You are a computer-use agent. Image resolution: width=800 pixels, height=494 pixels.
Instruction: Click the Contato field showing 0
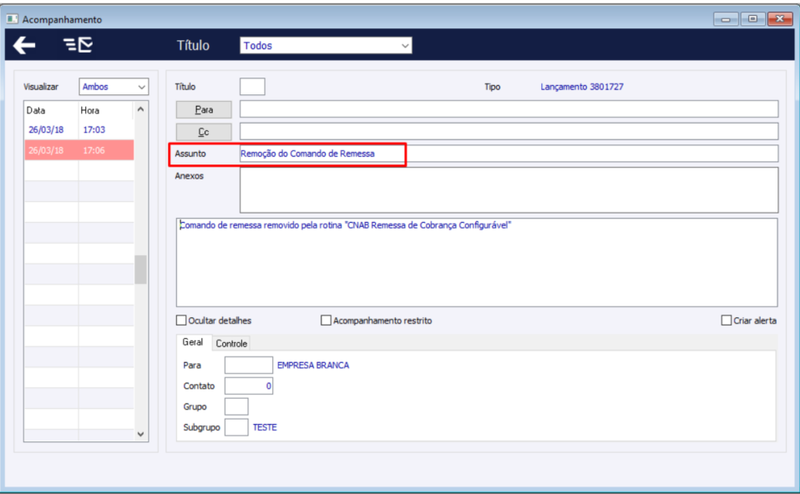pyautogui.click(x=248, y=386)
